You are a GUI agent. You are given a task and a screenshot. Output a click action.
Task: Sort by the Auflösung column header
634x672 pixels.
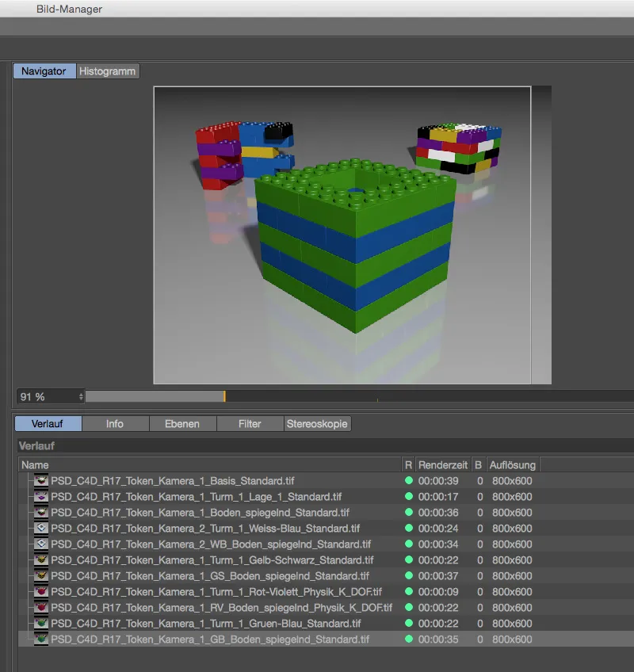pyautogui.click(x=513, y=465)
